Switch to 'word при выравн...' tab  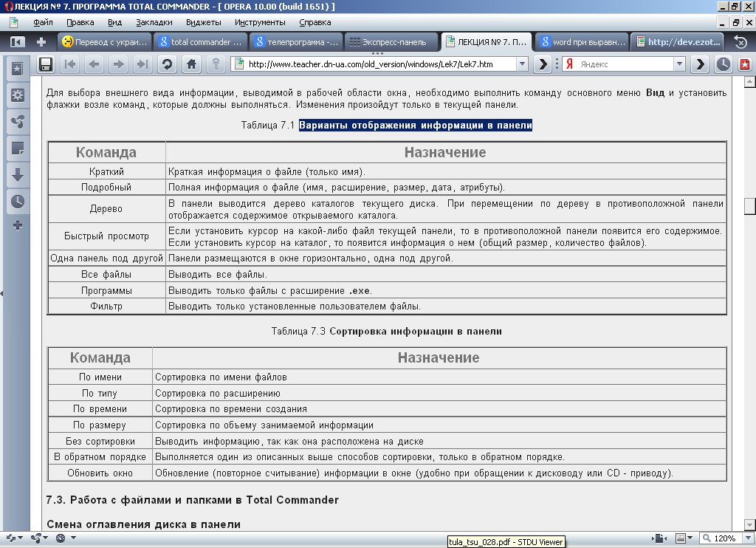tap(583, 42)
